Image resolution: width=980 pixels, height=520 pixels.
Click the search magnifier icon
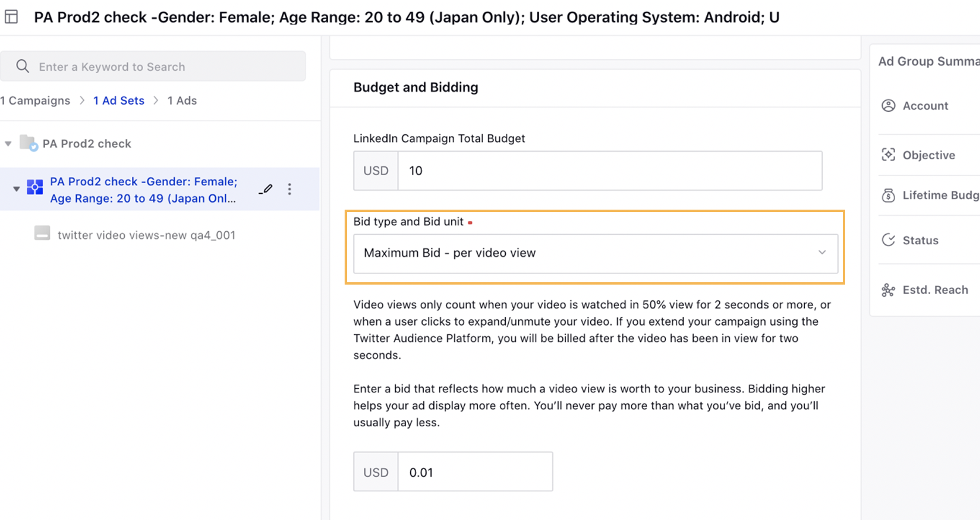[x=22, y=66]
